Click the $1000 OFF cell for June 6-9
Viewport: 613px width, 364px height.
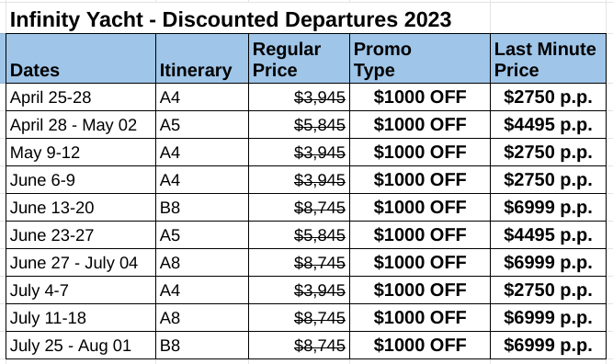click(x=420, y=180)
